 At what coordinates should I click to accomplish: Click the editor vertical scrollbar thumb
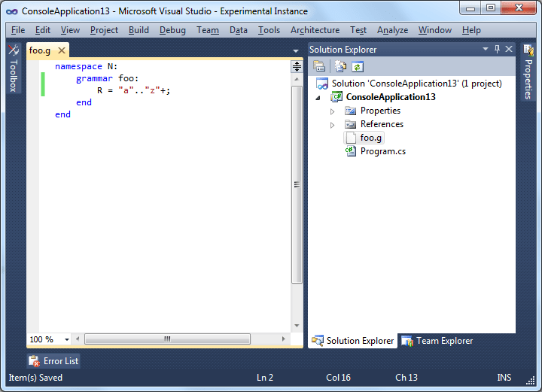coord(297,185)
